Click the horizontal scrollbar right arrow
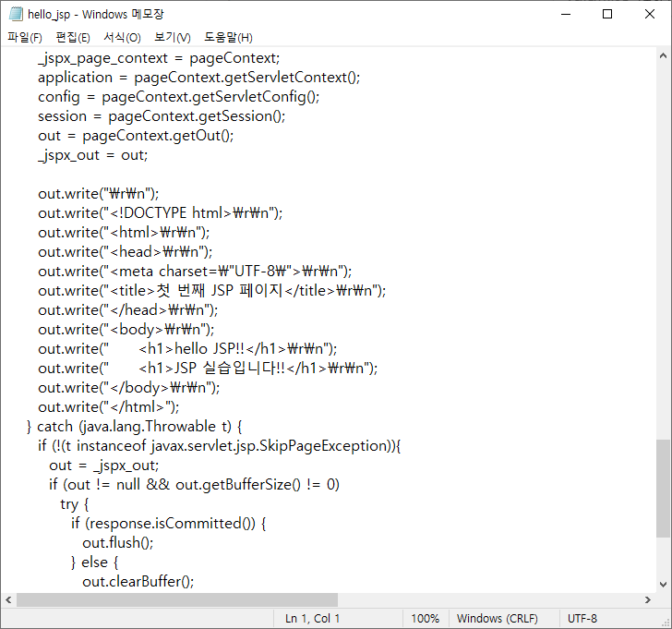The width and height of the screenshot is (672, 629). pos(648,599)
